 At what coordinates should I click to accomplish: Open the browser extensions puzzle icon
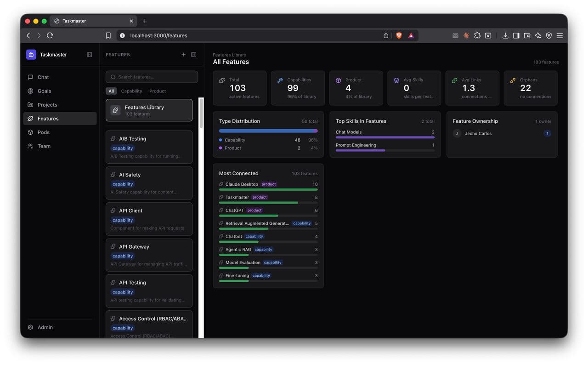pos(477,35)
